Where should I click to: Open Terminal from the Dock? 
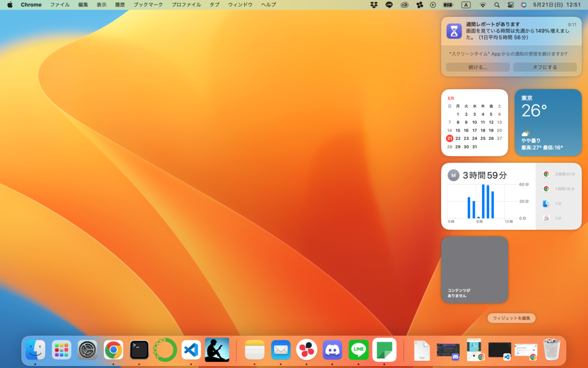(x=139, y=350)
